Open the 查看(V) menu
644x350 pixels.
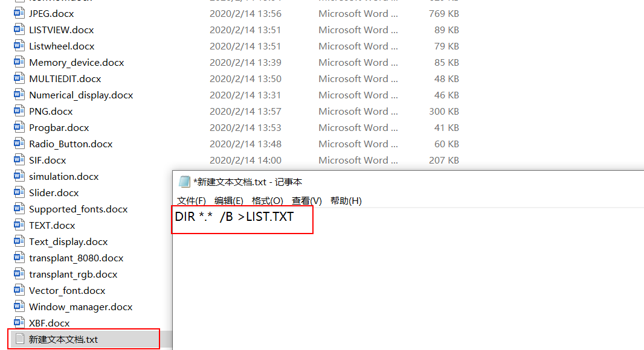pyautogui.click(x=307, y=201)
